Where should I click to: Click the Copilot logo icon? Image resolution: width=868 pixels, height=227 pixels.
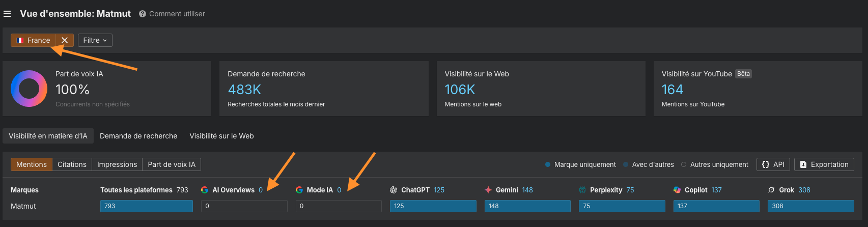677,190
